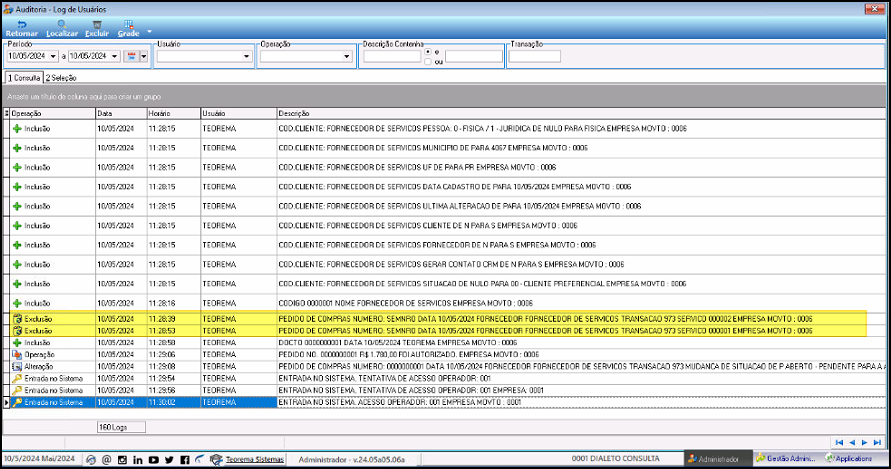The image size is (891, 469).
Task: Click green plus icon on MUNICIPIO row
Action: tap(17, 148)
